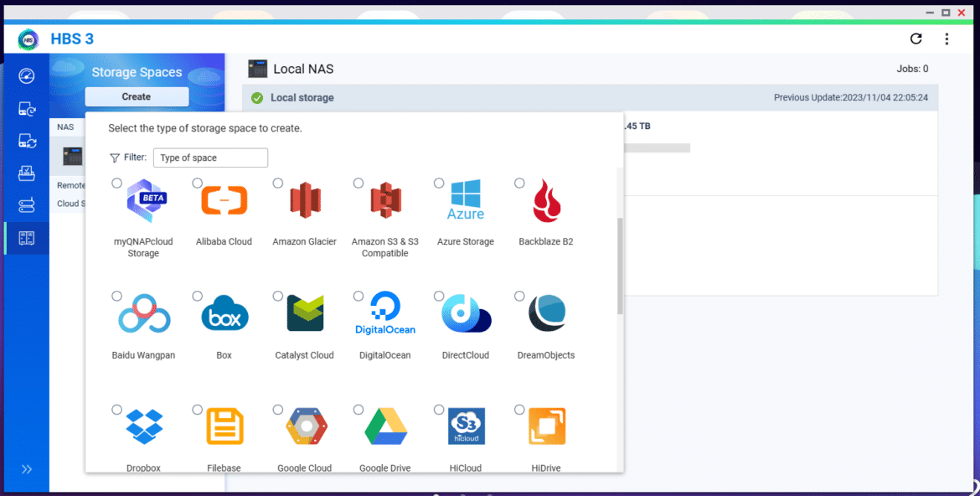Screen dimensions: 980x496
Task: Click the HiCloud S3 icon
Action: (x=467, y=426)
